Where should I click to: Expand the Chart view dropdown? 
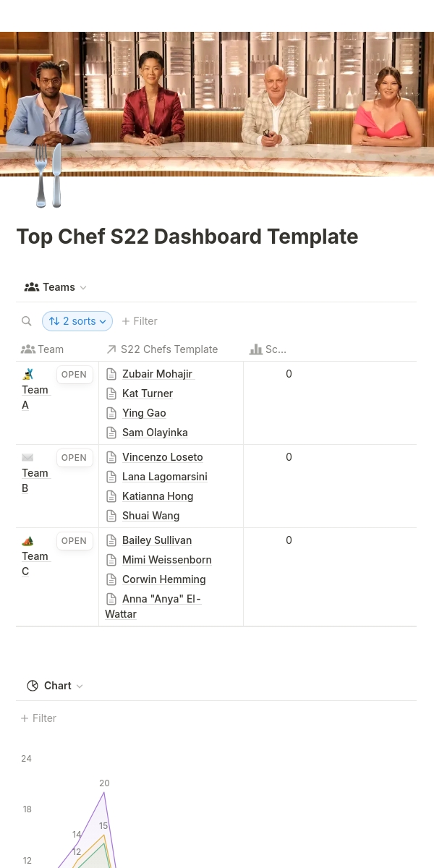(56, 686)
